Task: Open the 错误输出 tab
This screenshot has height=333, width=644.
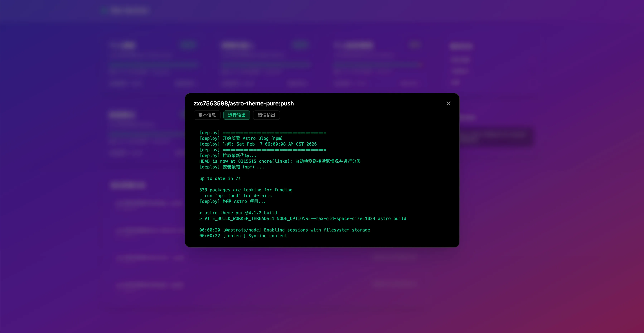Action: click(x=266, y=115)
